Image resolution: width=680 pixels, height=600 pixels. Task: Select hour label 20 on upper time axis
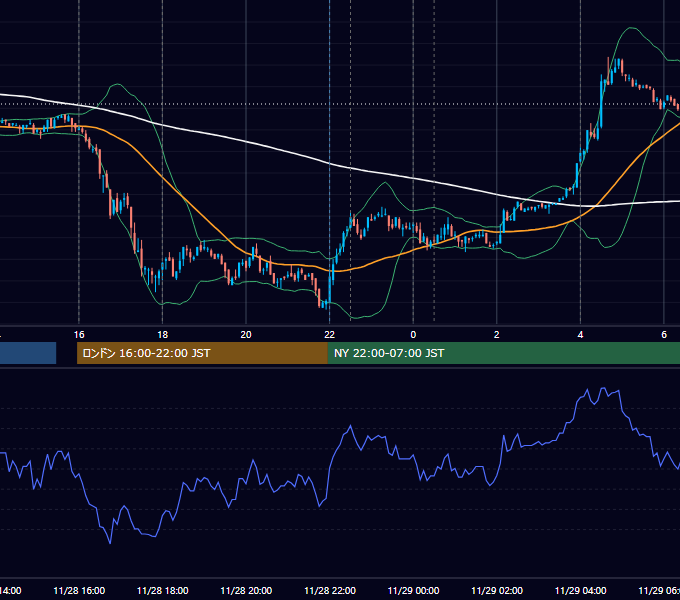(246, 335)
